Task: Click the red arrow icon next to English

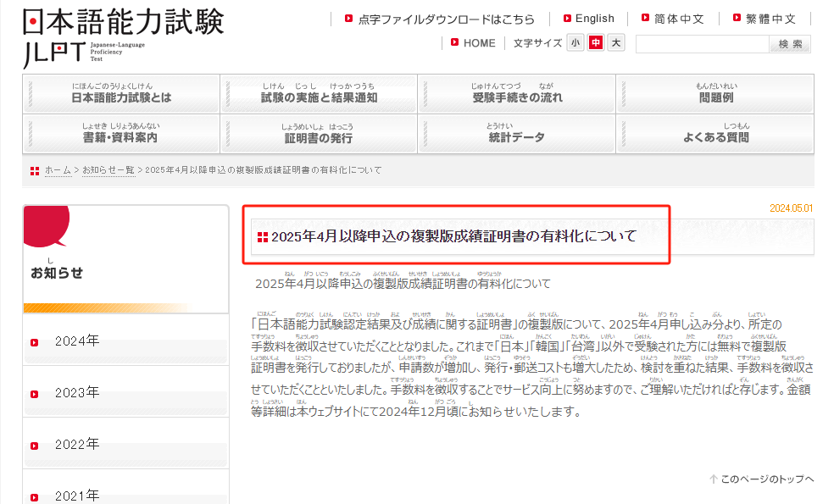Action: coord(567,18)
